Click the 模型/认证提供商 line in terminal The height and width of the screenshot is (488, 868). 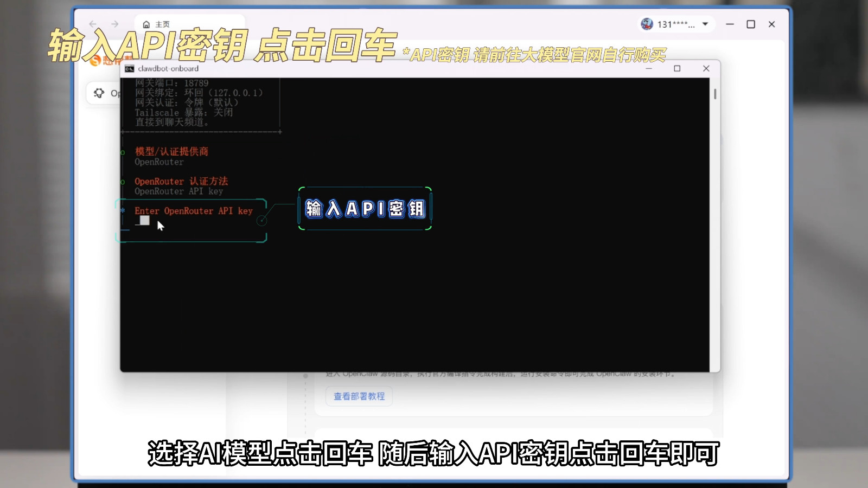pyautogui.click(x=171, y=151)
